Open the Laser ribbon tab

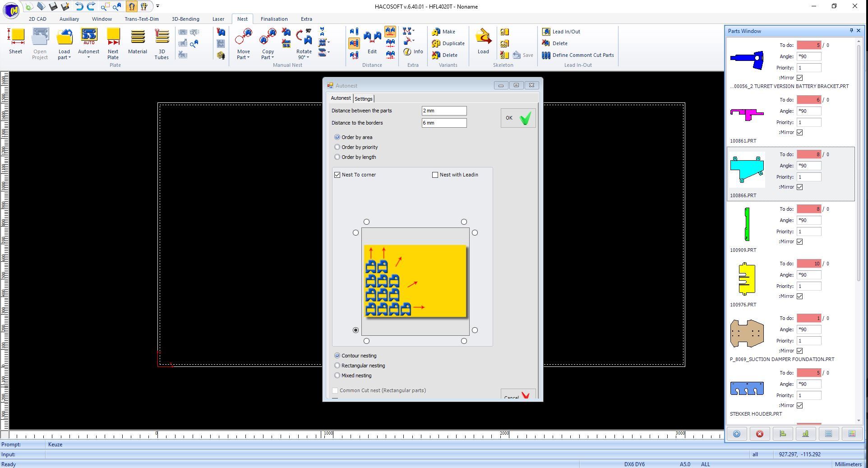(x=218, y=19)
